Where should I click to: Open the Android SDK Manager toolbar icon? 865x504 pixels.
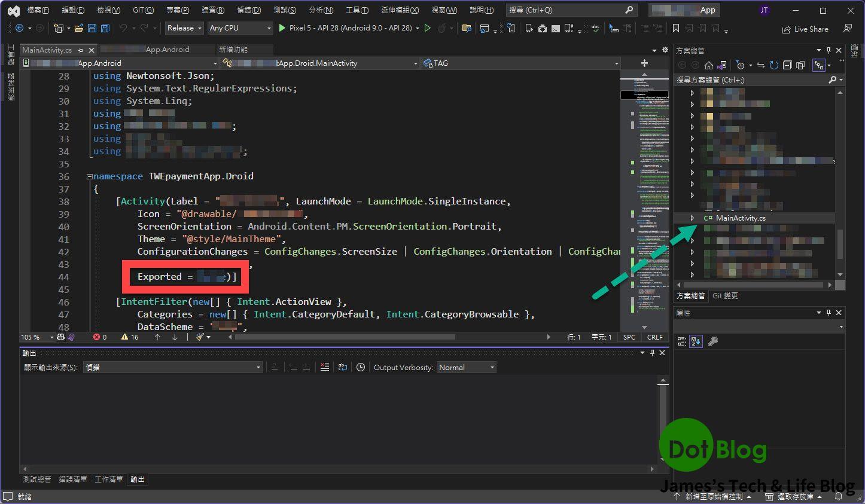(x=542, y=28)
